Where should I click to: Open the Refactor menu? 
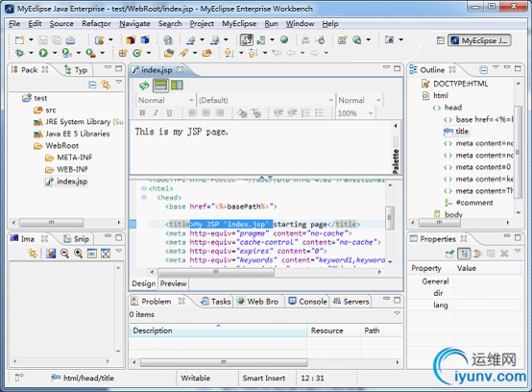click(x=96, y=24)
